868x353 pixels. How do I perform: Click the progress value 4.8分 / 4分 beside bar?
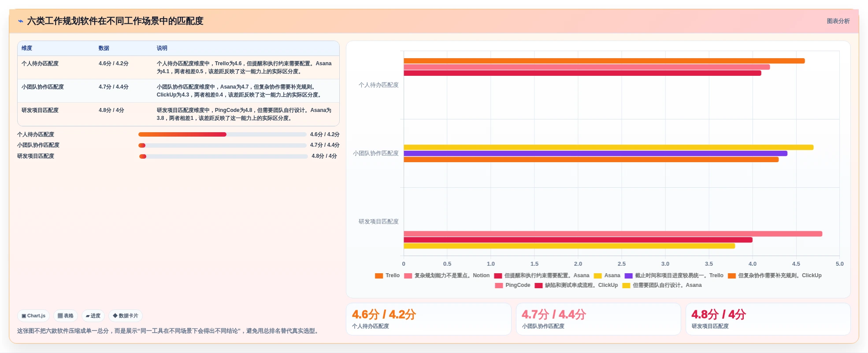[x=324, y=156]
